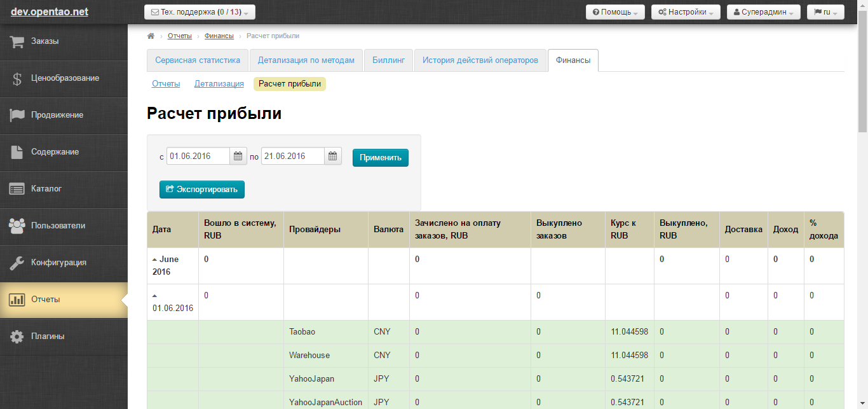The image size is (868, 409).
Task: Open the Суперадмин user menu
Action: 763,12
